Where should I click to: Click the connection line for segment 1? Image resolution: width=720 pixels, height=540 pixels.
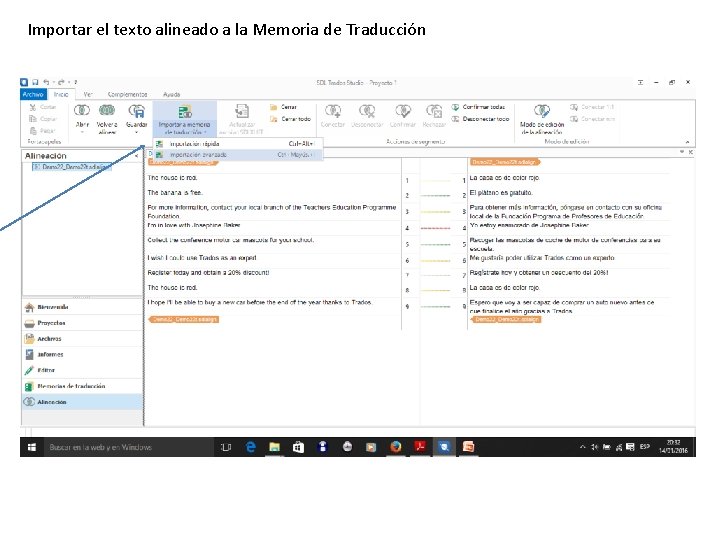pos(435,181)
